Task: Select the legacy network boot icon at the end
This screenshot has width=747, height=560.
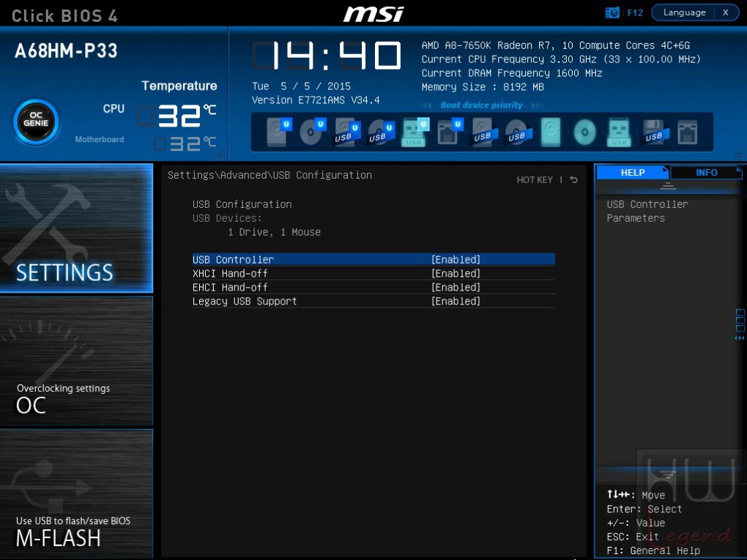Action: point(688,132)
